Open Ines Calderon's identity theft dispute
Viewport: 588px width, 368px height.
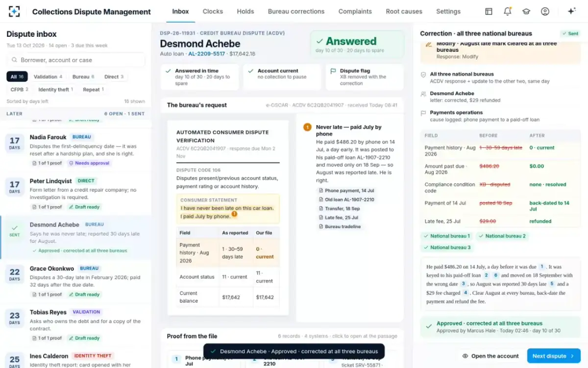tap(76, 358)
